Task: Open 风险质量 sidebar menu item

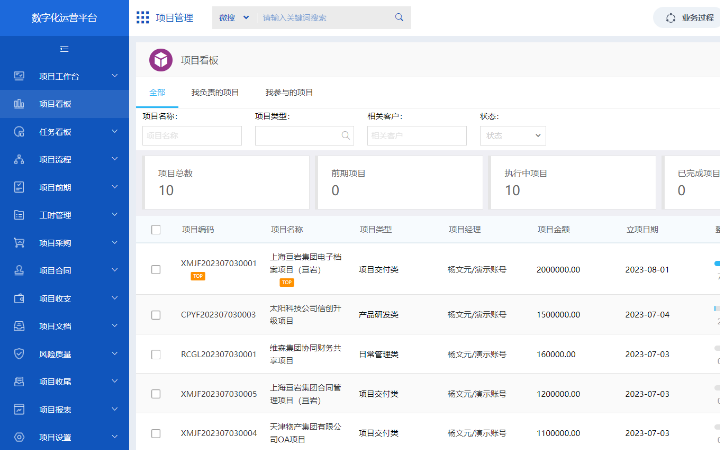Action: coord(64,354)
